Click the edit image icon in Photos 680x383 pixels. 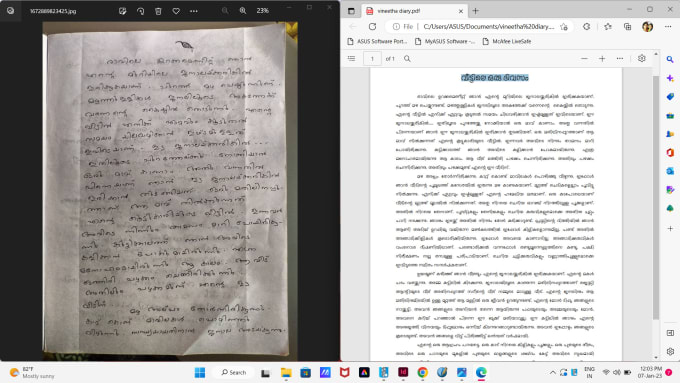click(123, 11)
